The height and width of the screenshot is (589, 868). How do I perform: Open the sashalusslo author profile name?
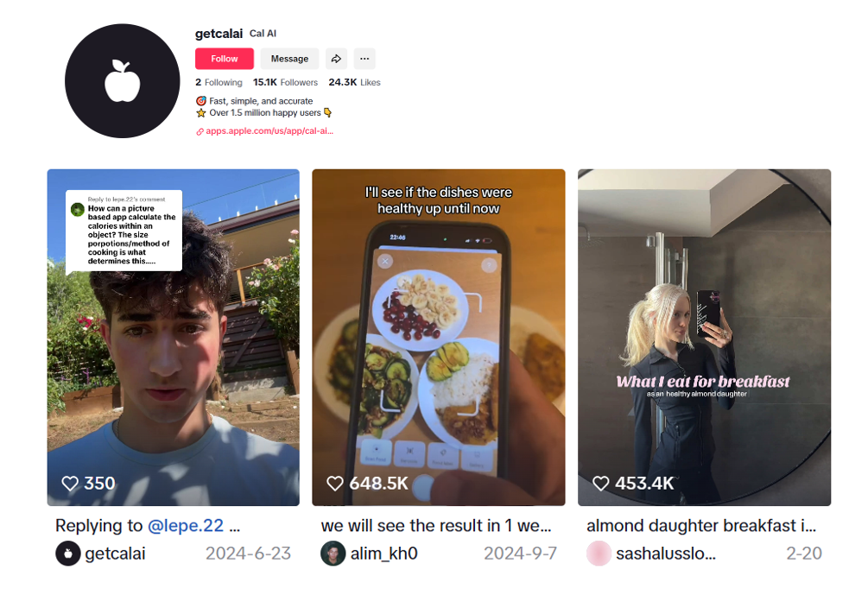click(665, 553)
